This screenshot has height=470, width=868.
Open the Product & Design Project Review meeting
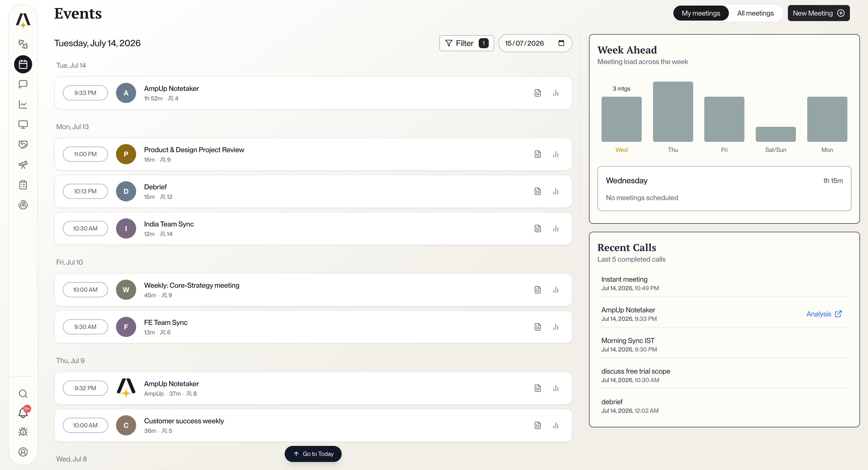[313, 154]
